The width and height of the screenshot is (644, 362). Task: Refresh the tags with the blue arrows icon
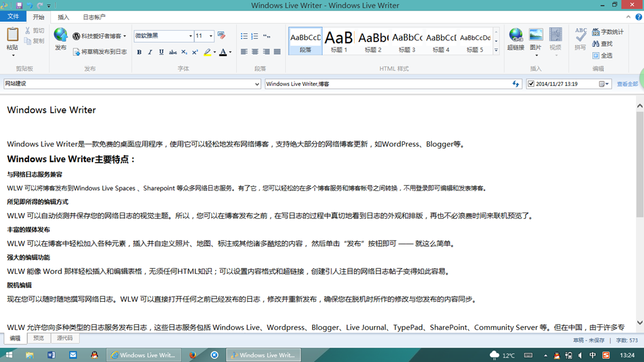coord(516,84)
